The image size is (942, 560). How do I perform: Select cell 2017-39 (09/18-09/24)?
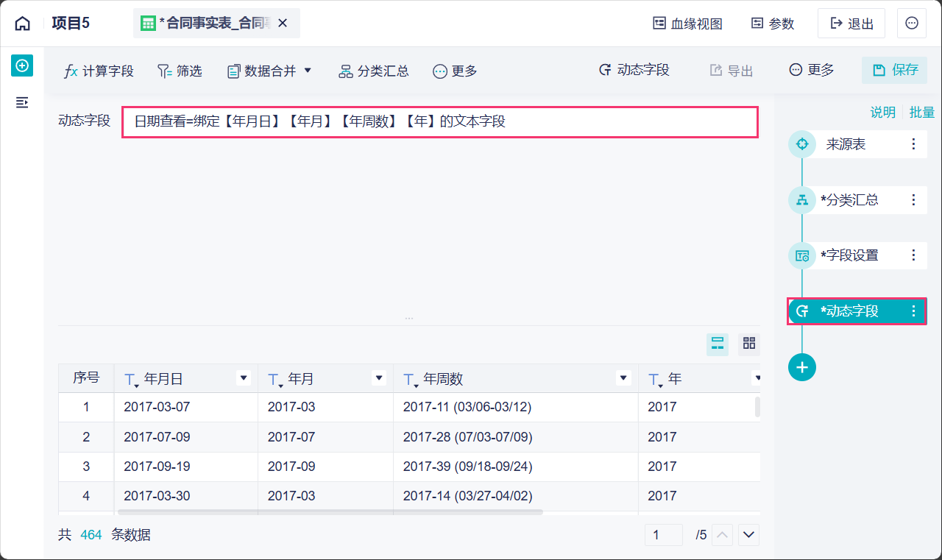(x=516, y=467)
